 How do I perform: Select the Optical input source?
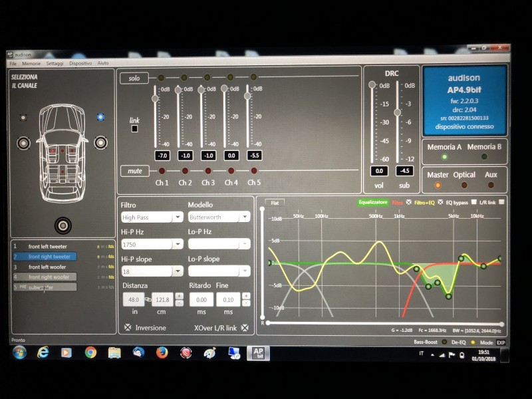464,186
